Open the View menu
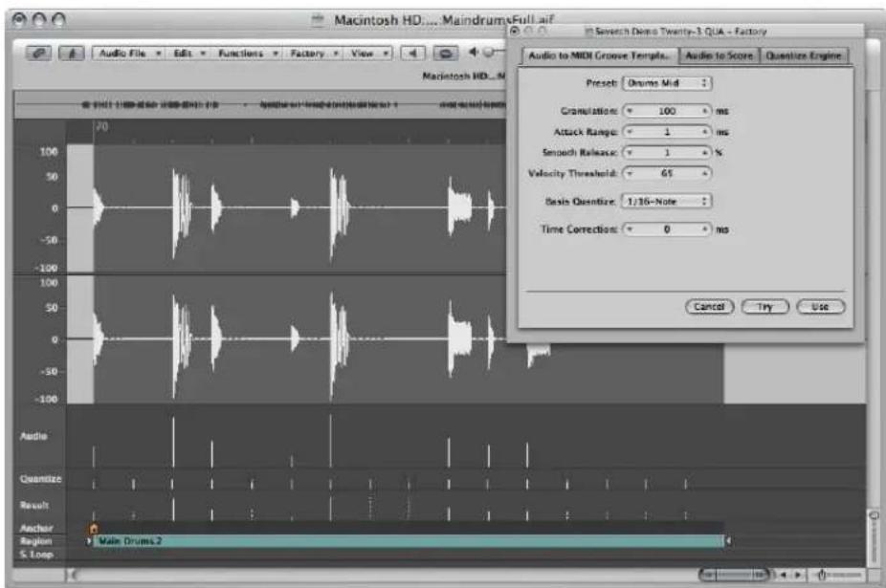 pos(367,54)
